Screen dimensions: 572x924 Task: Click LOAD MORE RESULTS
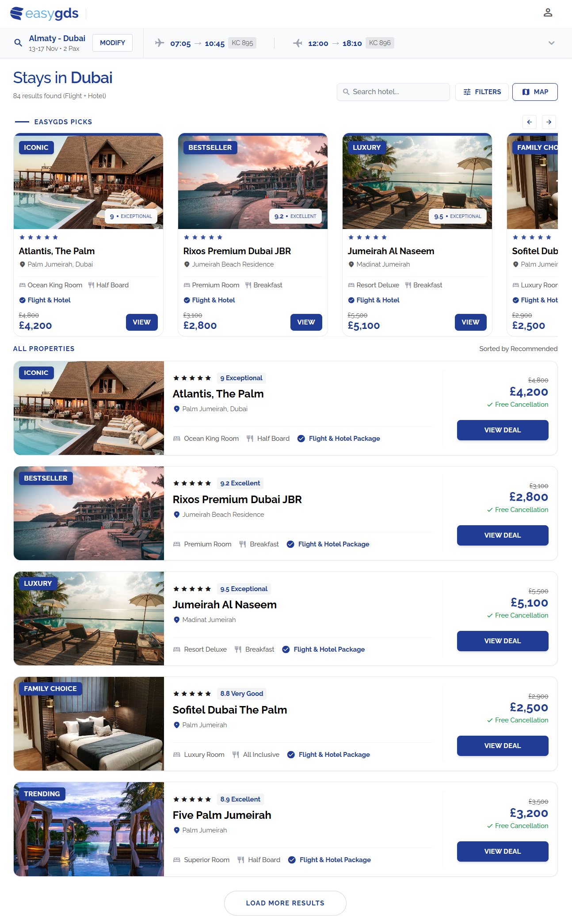tap(285, 903)
